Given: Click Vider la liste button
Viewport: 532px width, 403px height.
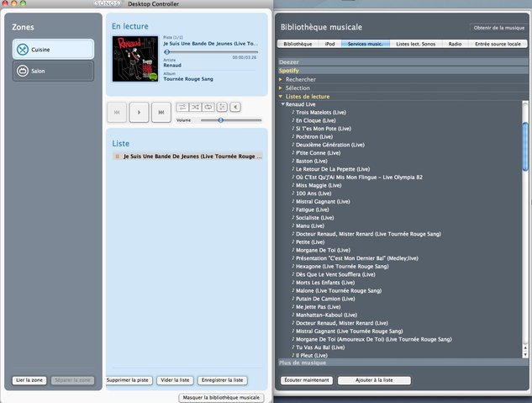Looking at the screenshot, I should pos(175,380).
